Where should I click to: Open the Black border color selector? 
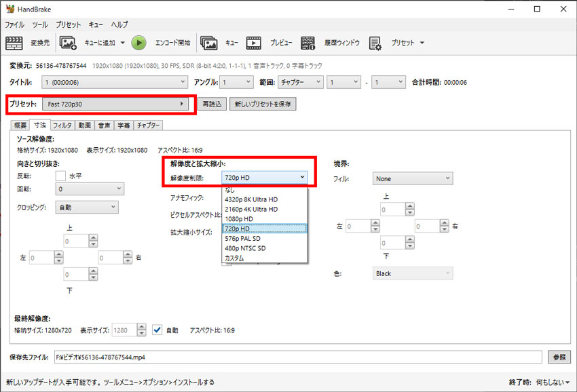click(x=412, y=273)
